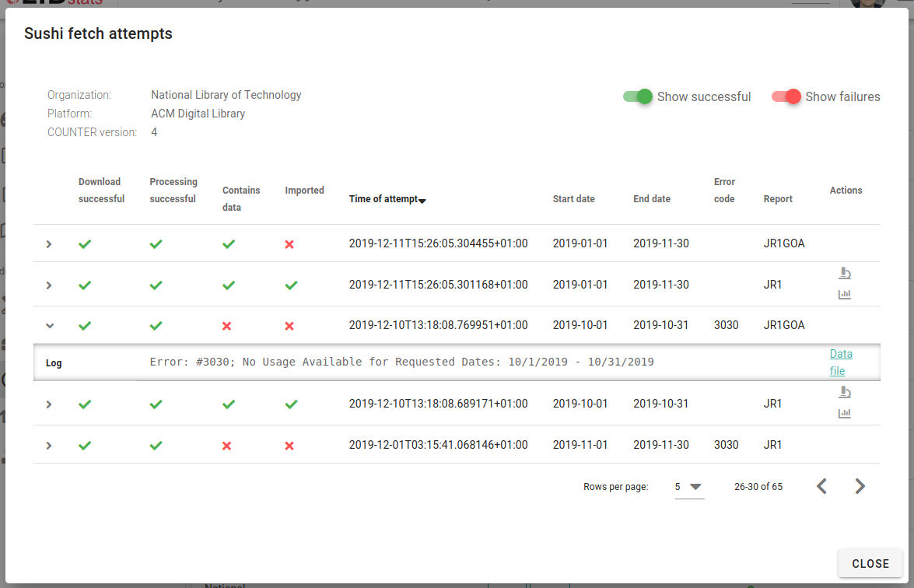
Task: Click the Log label in expanded row
Action: click(x=54, y=363)
